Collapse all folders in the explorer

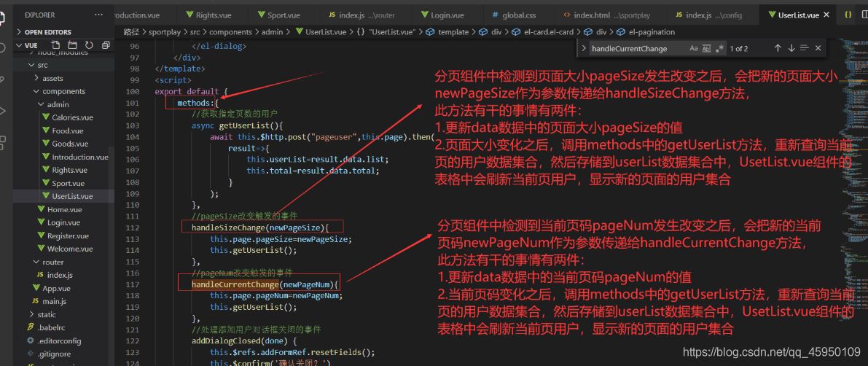tap(106, 45)
